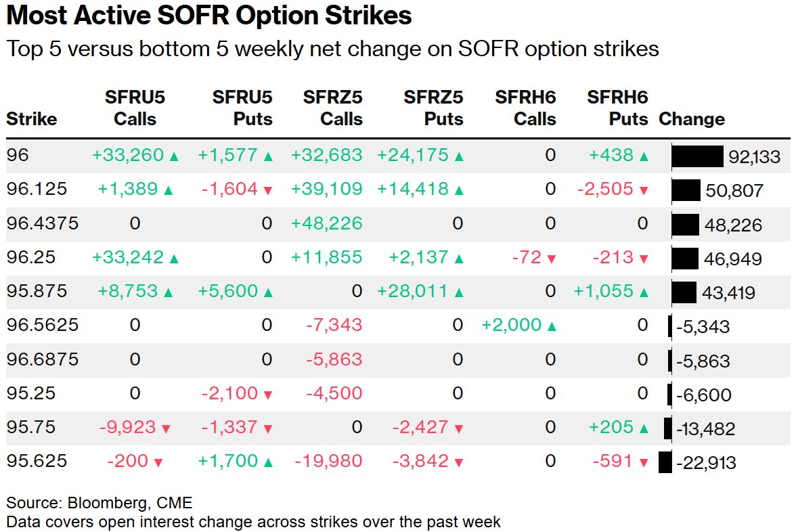Sort by the Change column header
Image resolution: width=796 pixels, height=532 pixels.
coord(691,120)
